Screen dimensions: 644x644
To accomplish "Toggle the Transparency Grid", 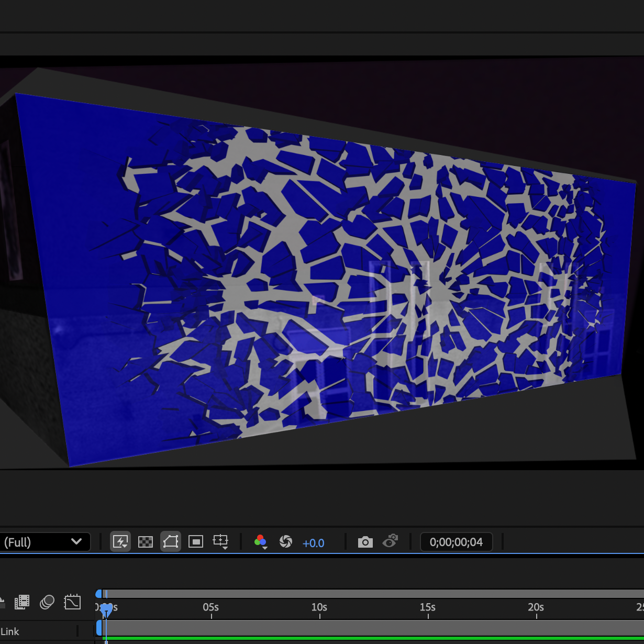I will [x=145, y=541].
